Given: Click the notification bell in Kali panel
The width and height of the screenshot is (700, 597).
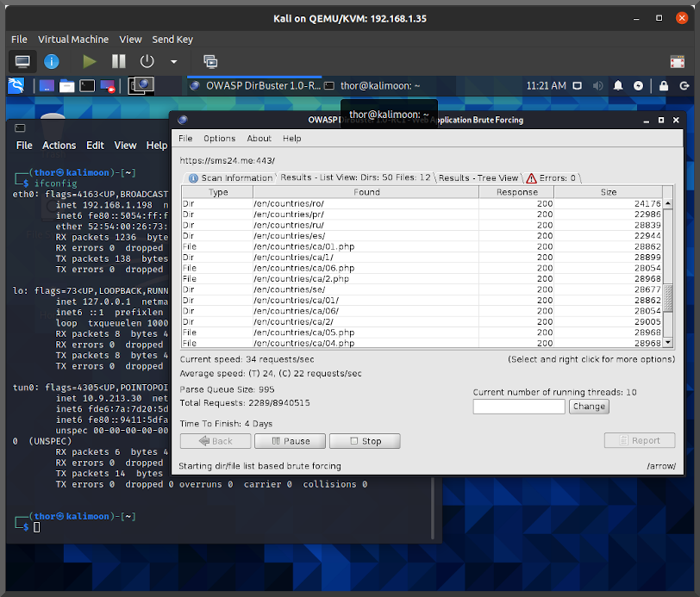Looking at the screenshot, I should coord(618,86).
